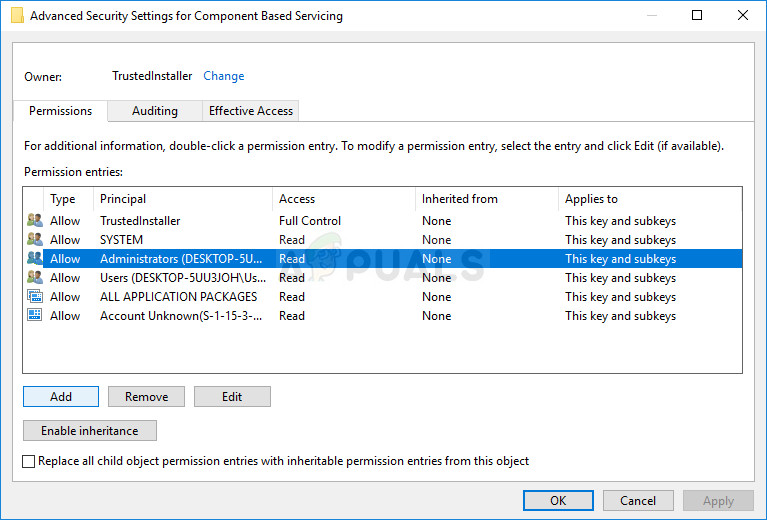Click the Account Unknown entry icon

click(x=35, y=316)
